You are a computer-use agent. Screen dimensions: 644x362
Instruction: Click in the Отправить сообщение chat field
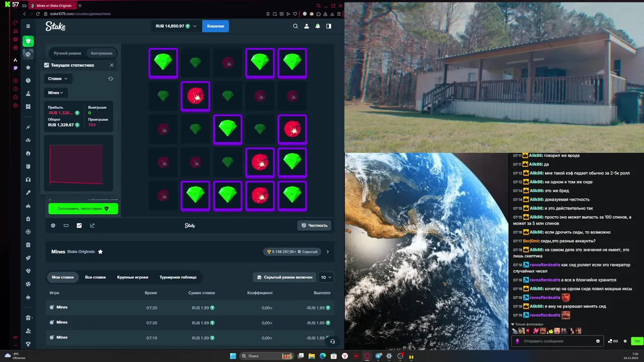coord(558,341)
